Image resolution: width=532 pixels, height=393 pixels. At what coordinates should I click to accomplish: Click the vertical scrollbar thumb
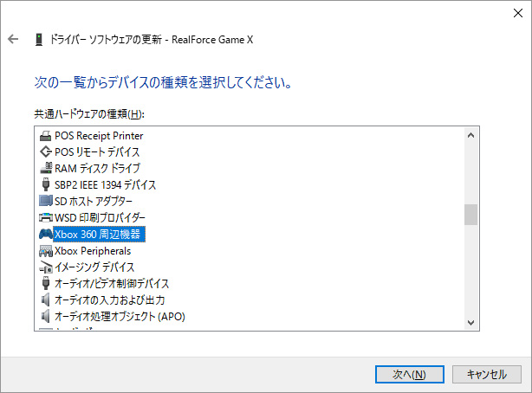click(x=471, y=215)
